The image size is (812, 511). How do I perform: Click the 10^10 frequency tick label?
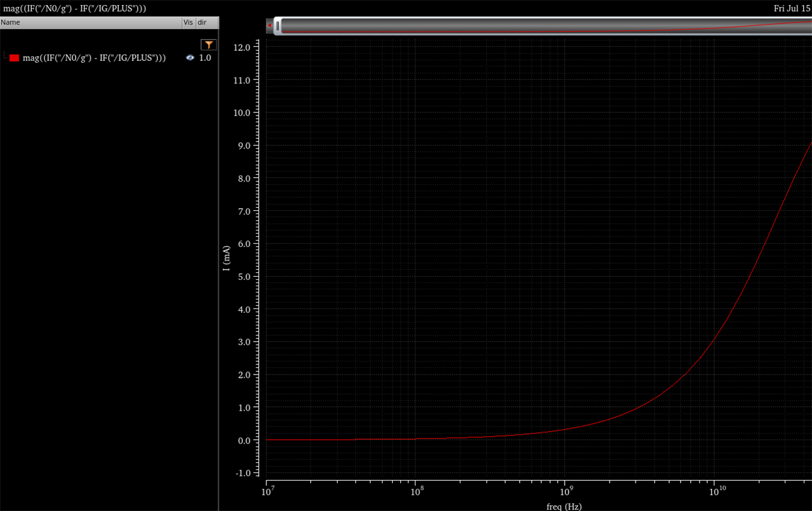pos(717,490)
